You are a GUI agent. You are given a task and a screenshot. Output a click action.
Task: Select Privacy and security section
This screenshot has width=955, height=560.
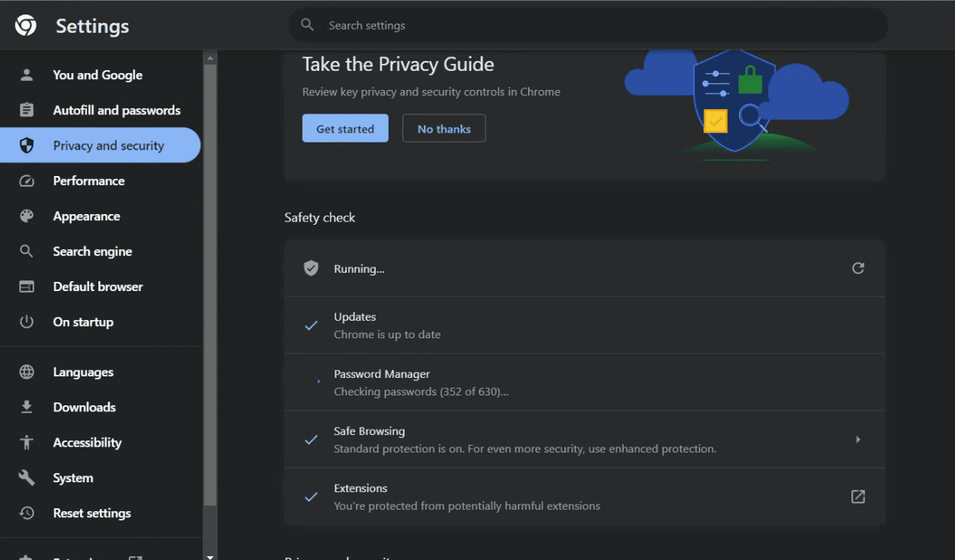[x=101, y=146]
